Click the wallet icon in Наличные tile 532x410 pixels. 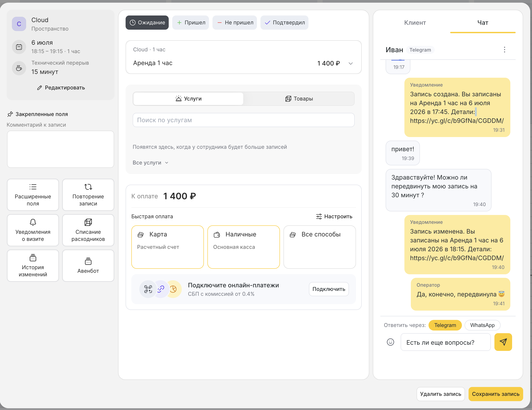point(217,235)
